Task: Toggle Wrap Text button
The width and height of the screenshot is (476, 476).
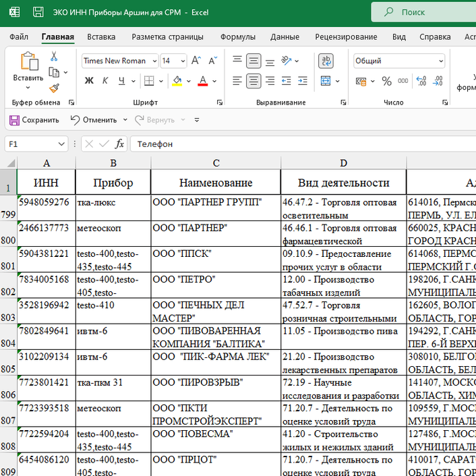Action: tap(326, 61)
